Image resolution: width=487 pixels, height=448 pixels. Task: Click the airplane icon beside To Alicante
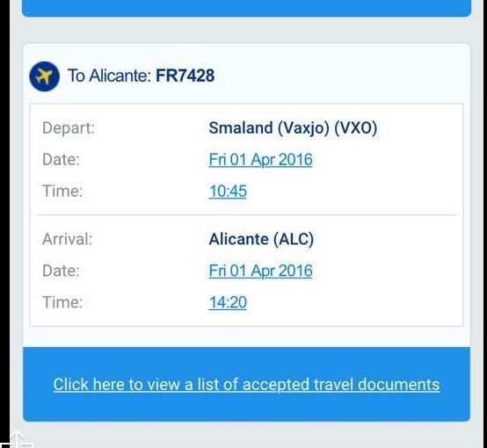click(x=45, y=76)
